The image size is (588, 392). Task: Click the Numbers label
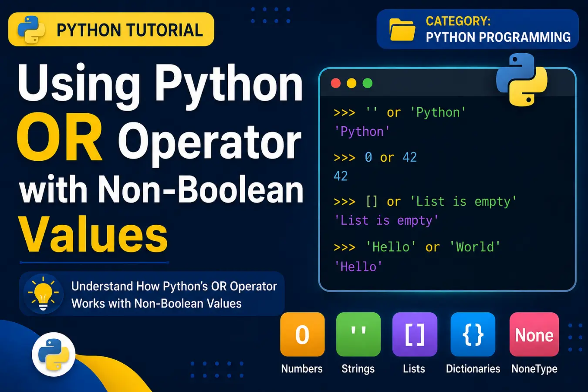pos(302,369)
